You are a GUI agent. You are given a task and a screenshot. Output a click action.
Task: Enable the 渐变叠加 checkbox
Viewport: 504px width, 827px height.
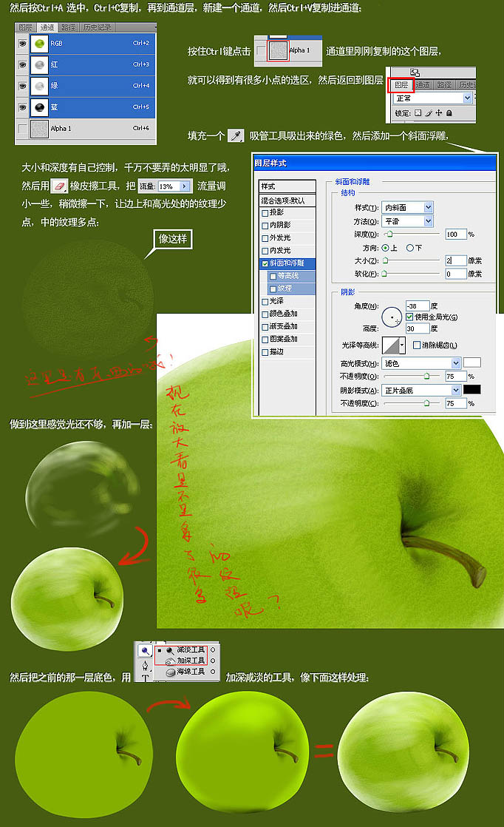click(265, 326)
